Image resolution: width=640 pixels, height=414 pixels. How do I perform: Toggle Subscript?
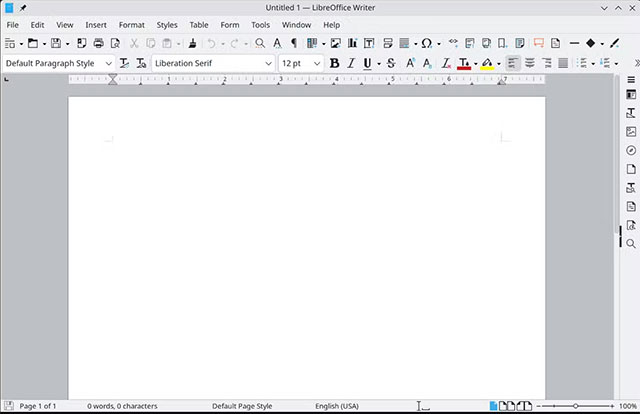pyautogui.click(x=427, y=63)
